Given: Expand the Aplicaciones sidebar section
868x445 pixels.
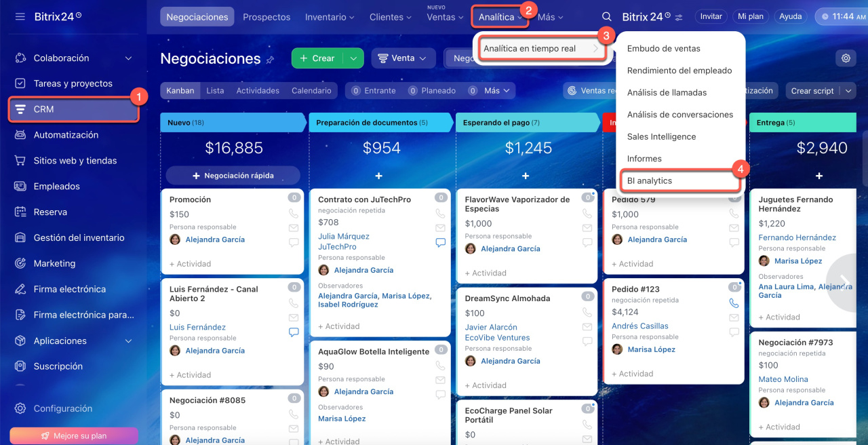Looking at the screenshot, I should click(x=128, y=341).
